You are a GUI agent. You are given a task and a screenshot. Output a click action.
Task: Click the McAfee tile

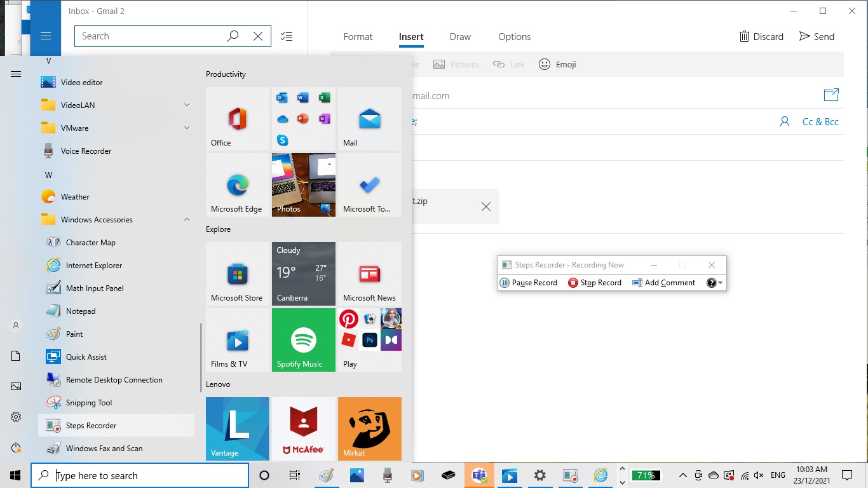[304, 429]
